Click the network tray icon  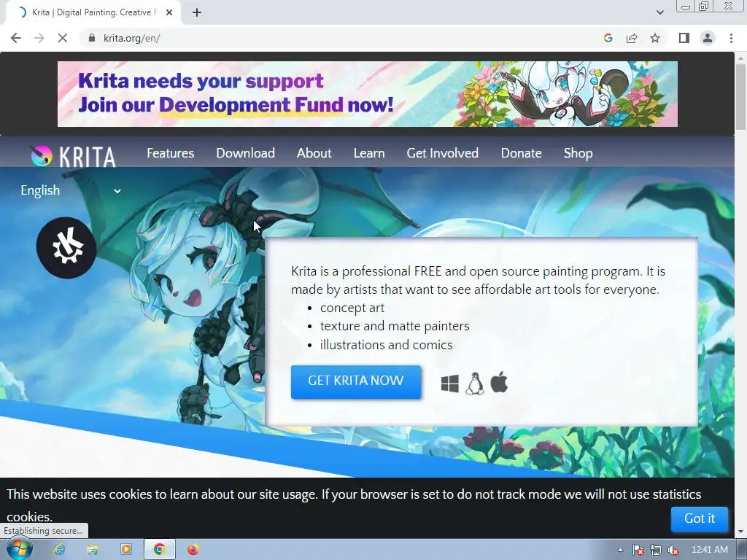656,550
